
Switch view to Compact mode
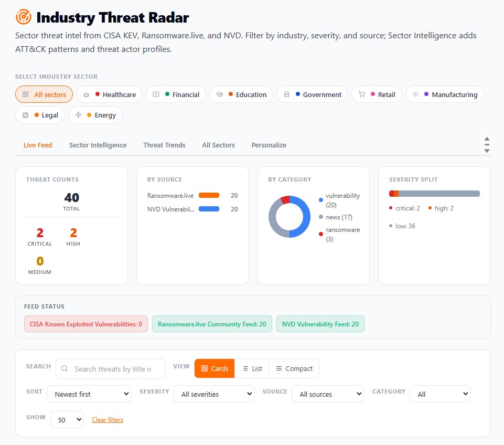[x=294, y=368]
